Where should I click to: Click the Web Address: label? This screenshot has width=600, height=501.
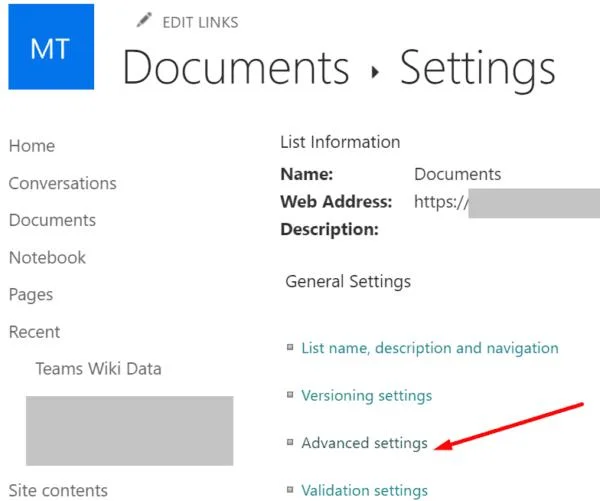[336, 202]
